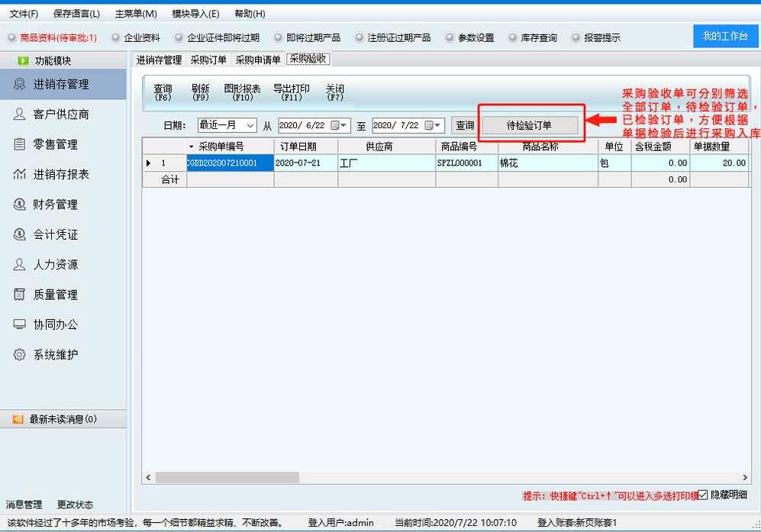The image size is (761, 532).
Task: Expand the 最近一月 date range dropdown
Action: coord(250,125)
